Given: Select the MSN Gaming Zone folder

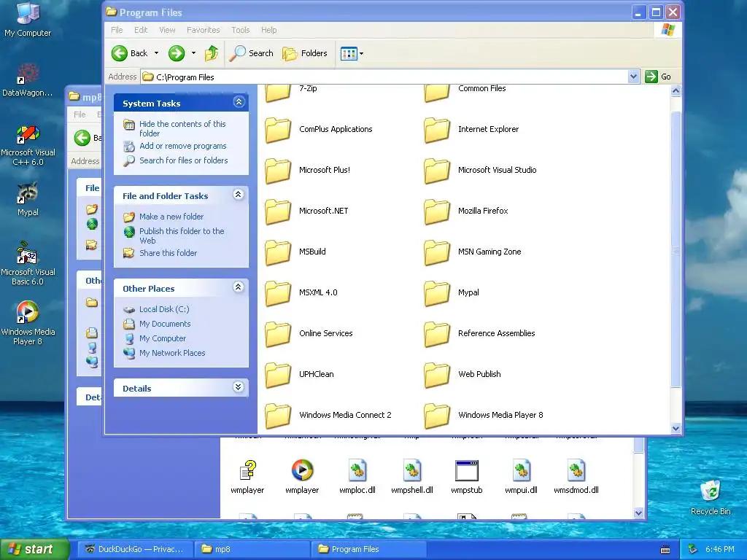Looking at the screenshot, I should (x=473, y=252).
